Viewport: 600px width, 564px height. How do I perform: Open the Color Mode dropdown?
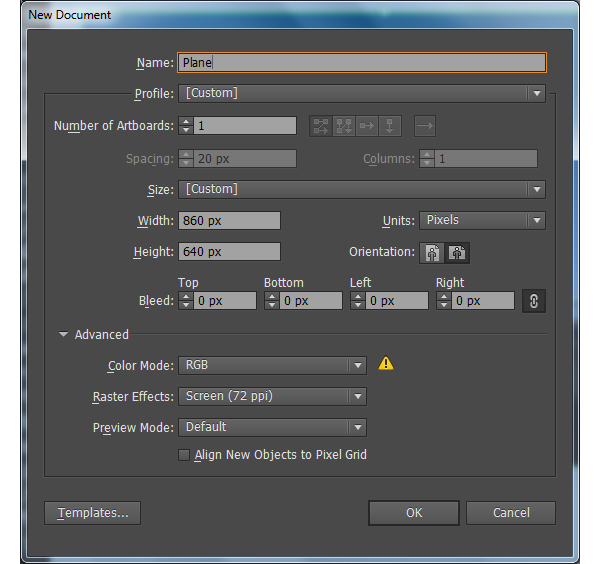[272, 365]
